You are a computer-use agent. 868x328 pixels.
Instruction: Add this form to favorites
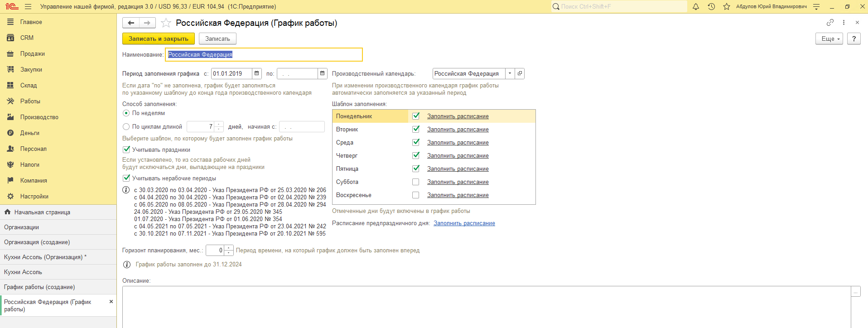point(166,23)
